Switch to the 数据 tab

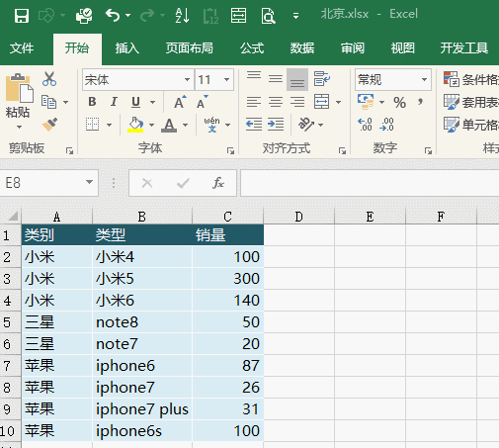302,48
